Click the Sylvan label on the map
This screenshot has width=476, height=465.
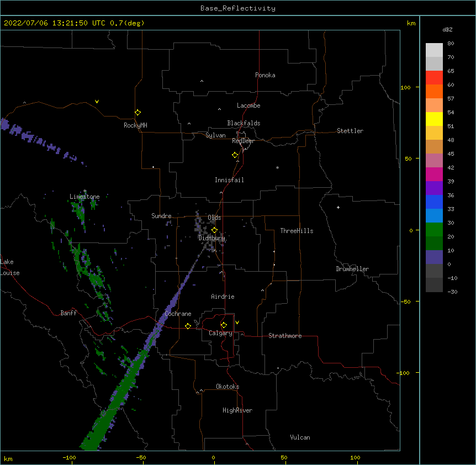[215, 135]
